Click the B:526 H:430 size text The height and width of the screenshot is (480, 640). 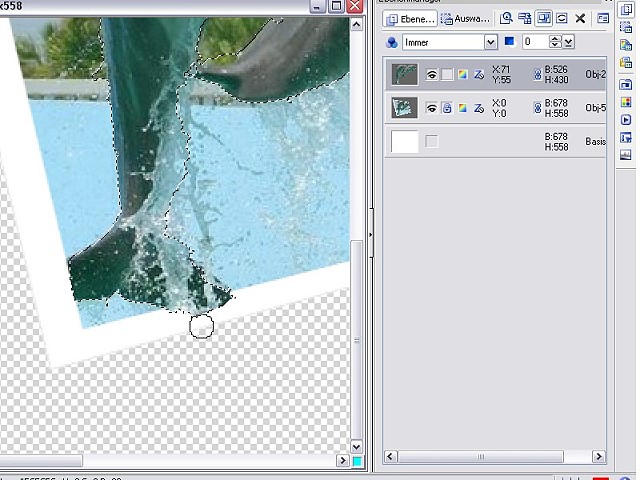click(556, 75)
